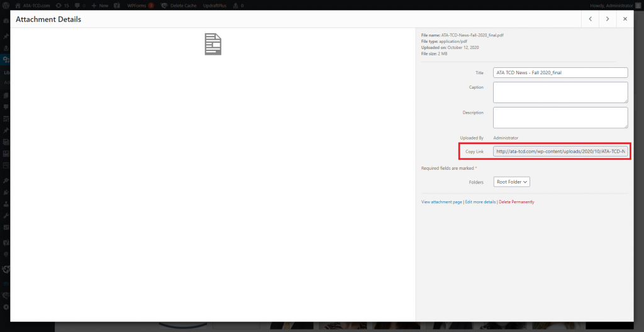Open the UpdraftPlus admin bar menu

pos(214,5)
